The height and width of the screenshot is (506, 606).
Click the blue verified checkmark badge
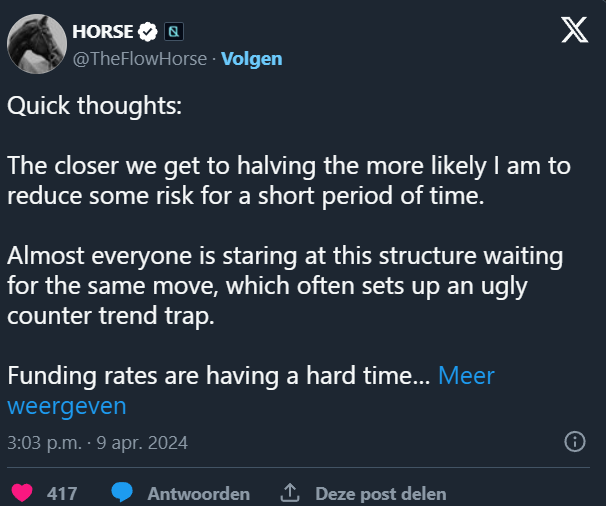click(x=147, y=32)
